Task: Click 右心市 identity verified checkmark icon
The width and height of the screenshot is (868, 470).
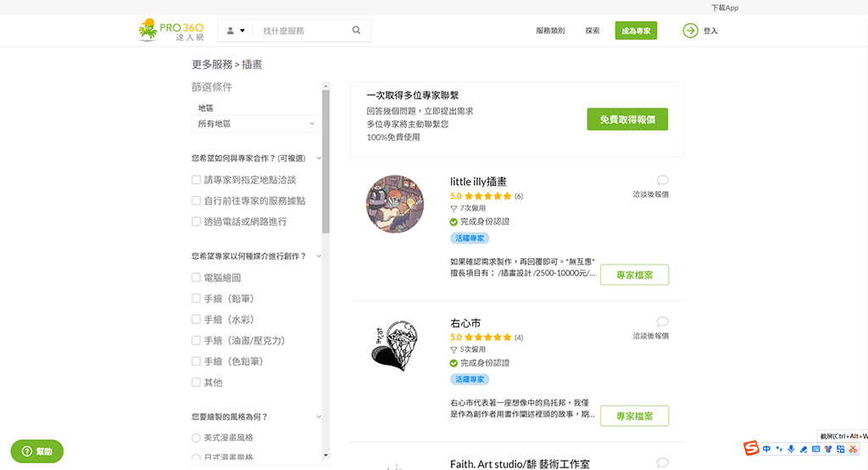Action: pyautogui.click(x=453, y=363)
